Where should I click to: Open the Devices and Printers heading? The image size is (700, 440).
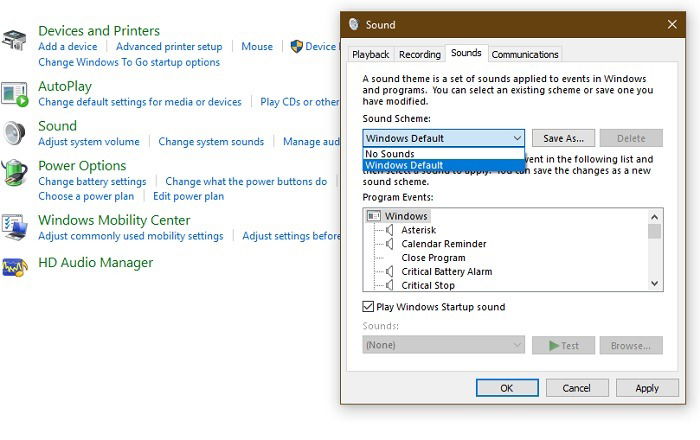click(x=99, y=30)
